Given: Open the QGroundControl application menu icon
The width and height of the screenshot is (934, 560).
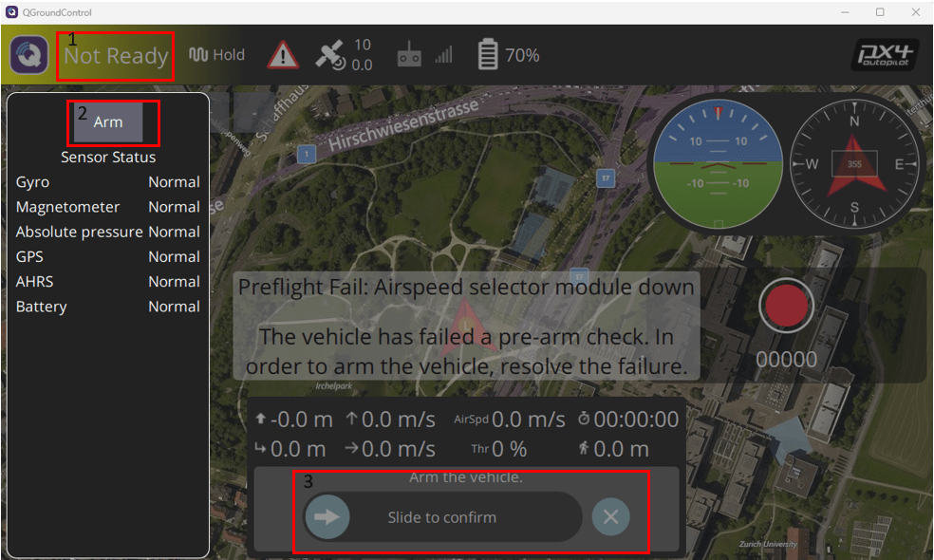Looking at the screenshot, I should (28, 55).
